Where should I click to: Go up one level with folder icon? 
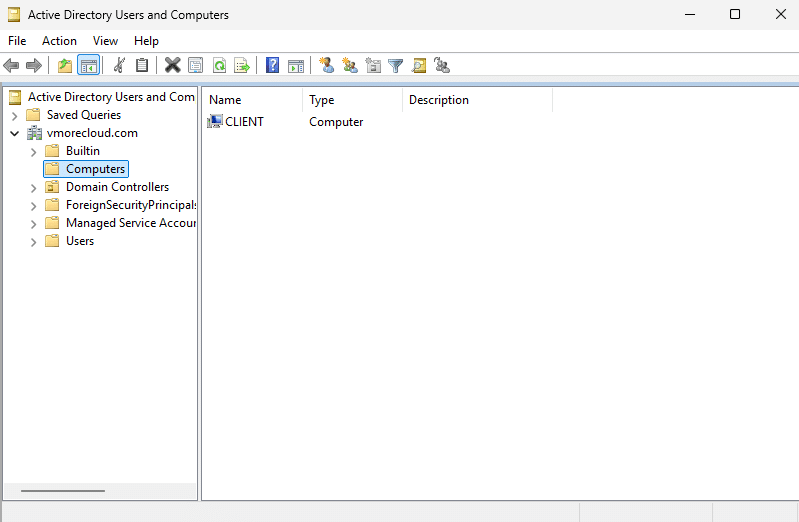tap(65, 65)
